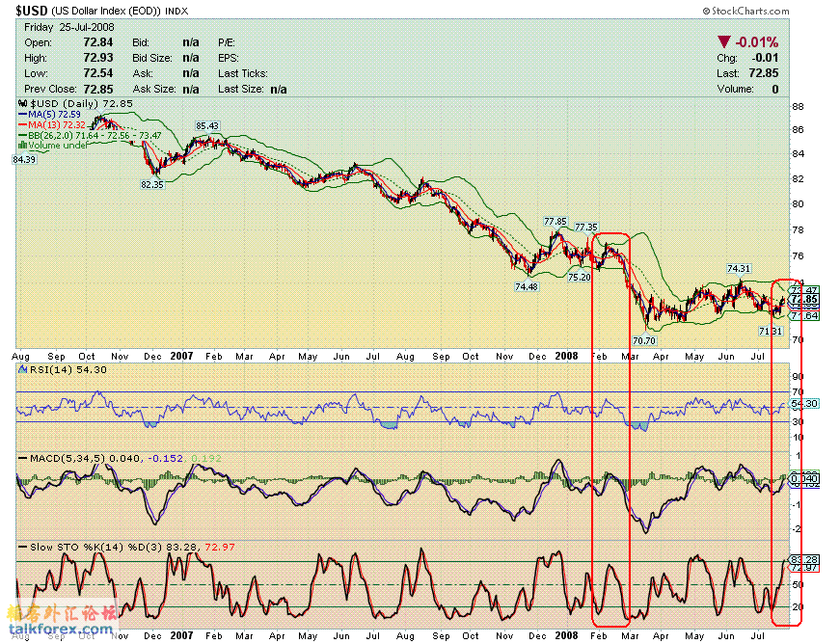The width and height of the screenshot is (840, 644).
Task: Click the 84.39 price label
Action: [x=24, y=159]
